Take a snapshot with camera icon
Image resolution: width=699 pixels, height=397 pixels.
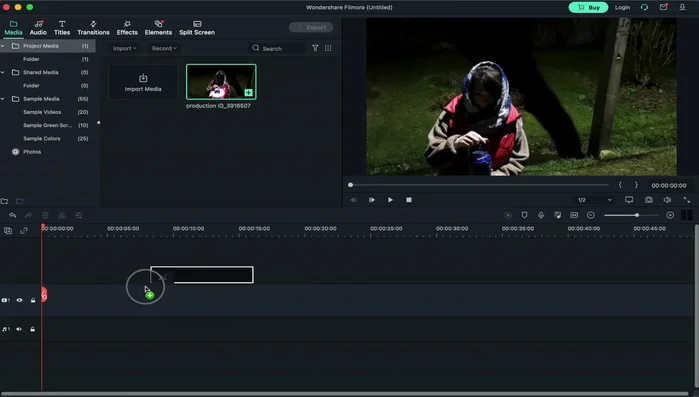pyautogui.click(x=649, y=200)
